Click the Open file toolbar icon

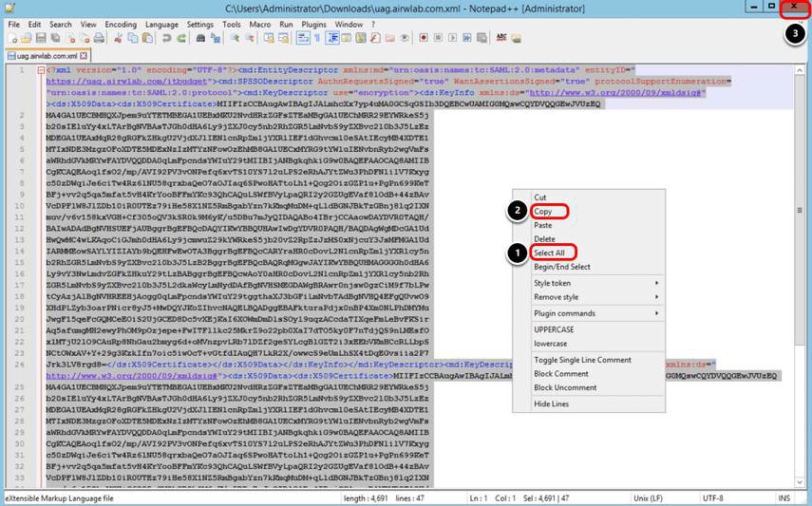click(27, 38)
